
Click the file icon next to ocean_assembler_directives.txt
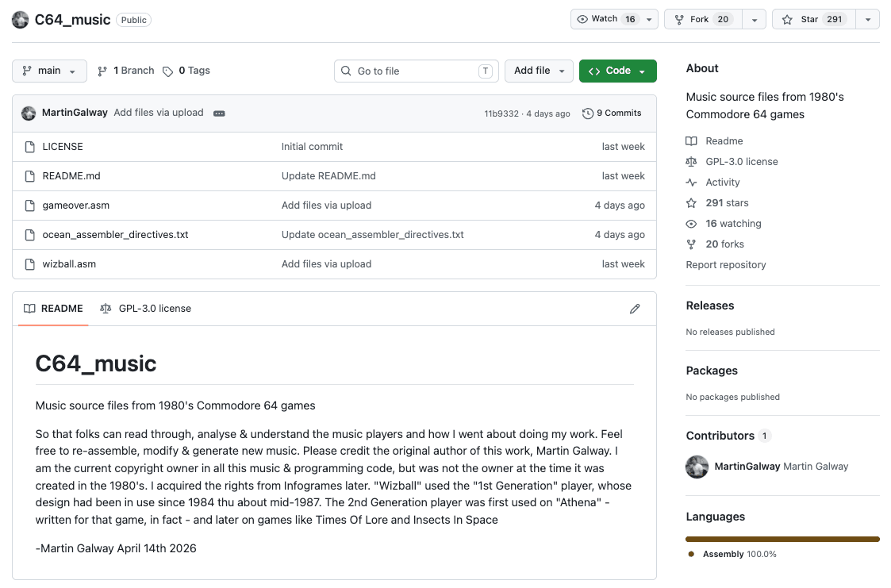[x=30, y=235]
